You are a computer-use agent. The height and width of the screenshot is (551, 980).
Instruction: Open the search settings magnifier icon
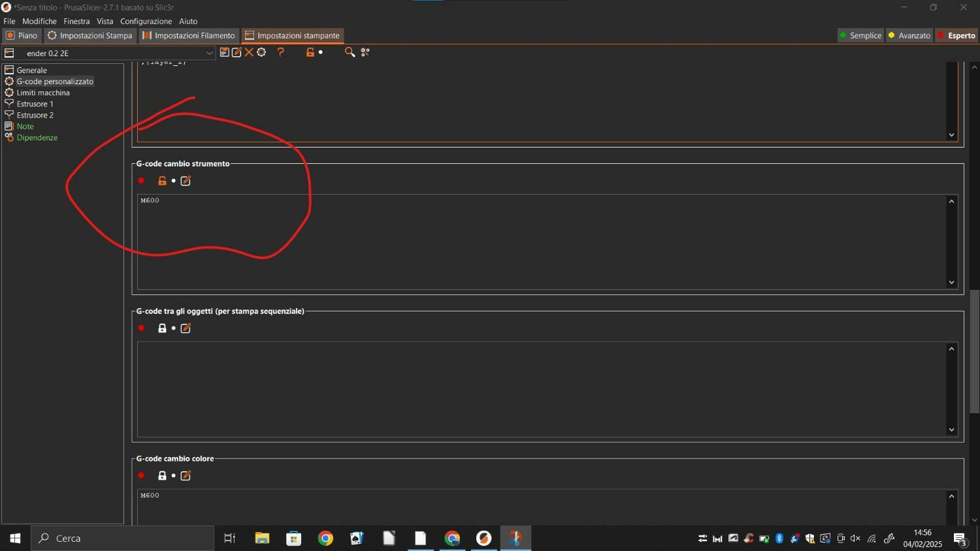click(350, 52)
